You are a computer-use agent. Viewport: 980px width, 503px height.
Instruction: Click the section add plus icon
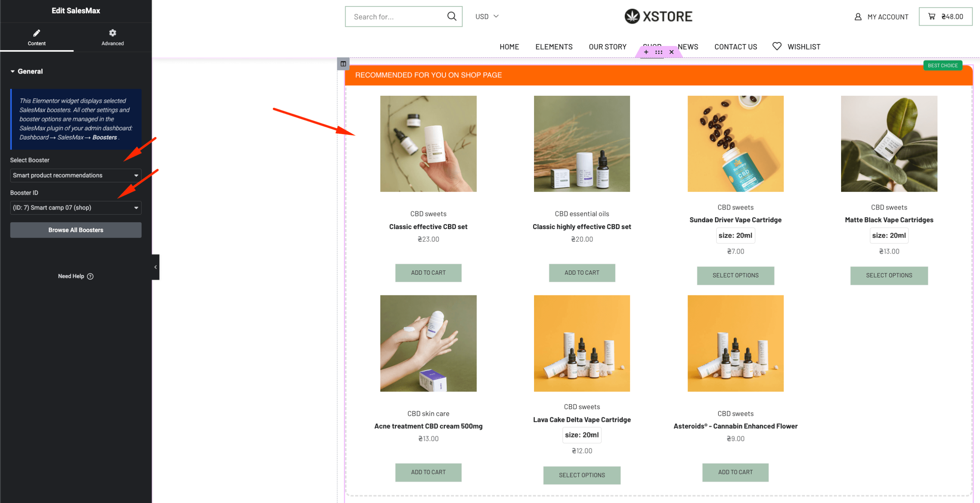(x=646, y=52)
